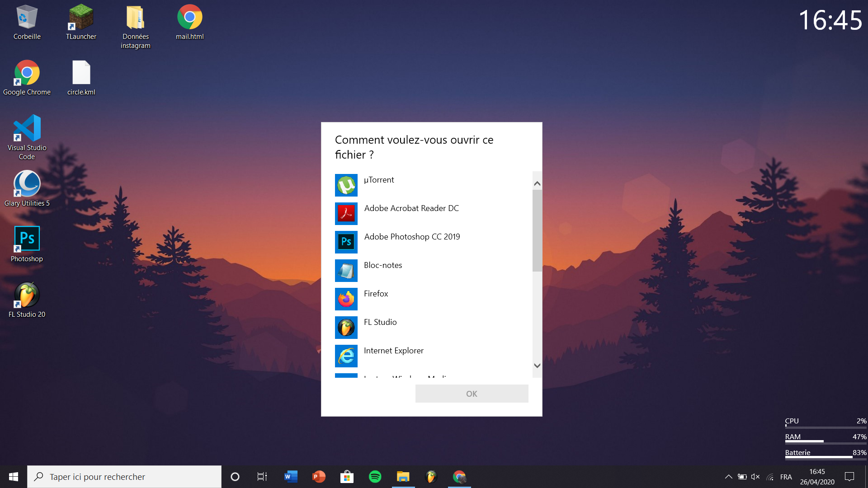
Task: Click the OK button
Action: tap(472, 394)
